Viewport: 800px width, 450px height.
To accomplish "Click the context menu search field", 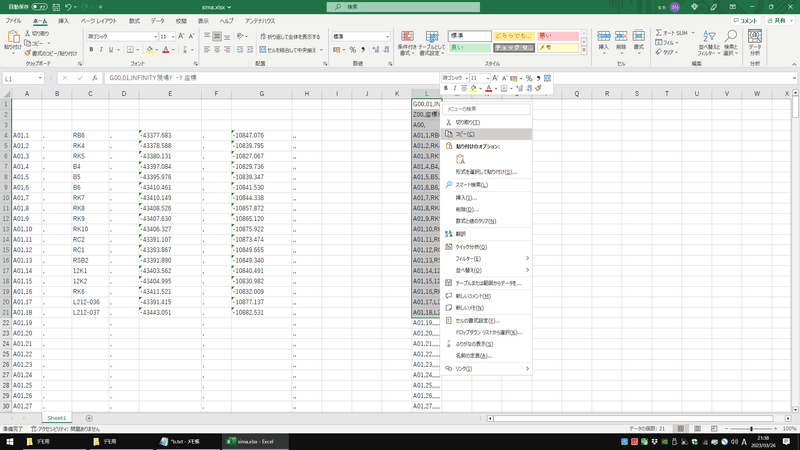I will [x=486, y=109].
